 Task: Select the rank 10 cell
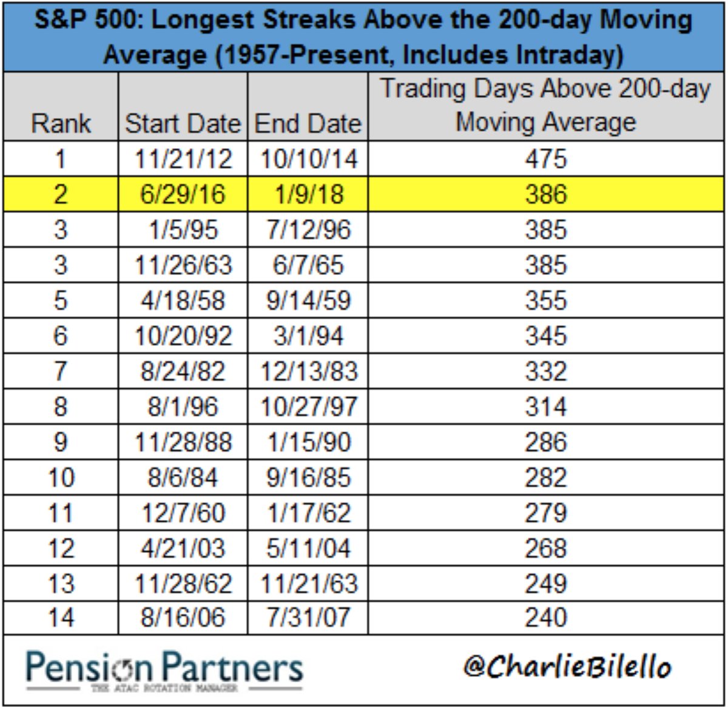pos(61,478)
